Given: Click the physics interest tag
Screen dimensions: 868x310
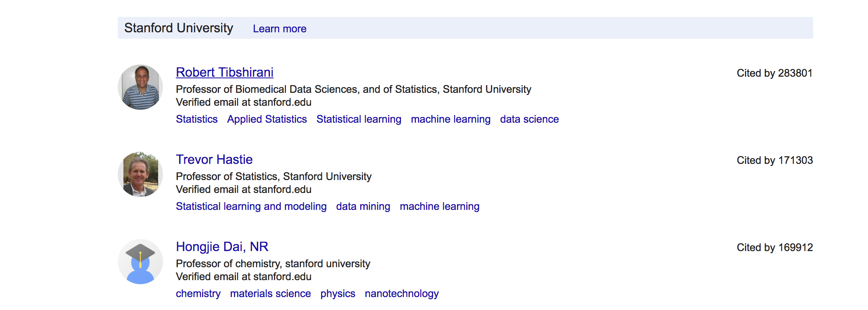Looking at the screenshot, I should 338,293.
